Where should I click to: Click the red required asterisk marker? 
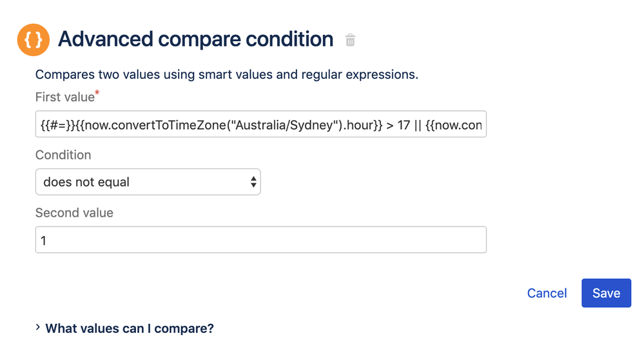coord(97,94)
